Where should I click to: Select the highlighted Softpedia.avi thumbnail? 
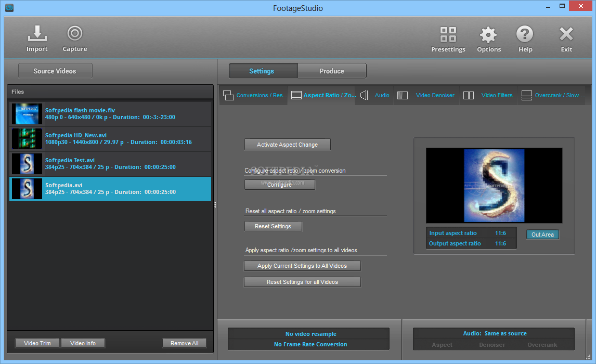pos(27,189)
